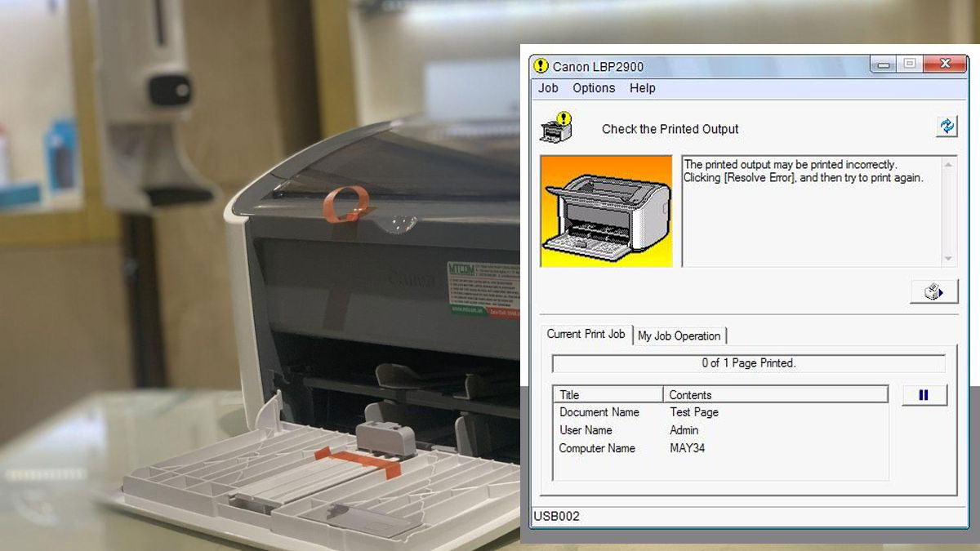The width and height of the screenshot is (980, 551).
Task: Click the Admin value
Action: [684, 430]
